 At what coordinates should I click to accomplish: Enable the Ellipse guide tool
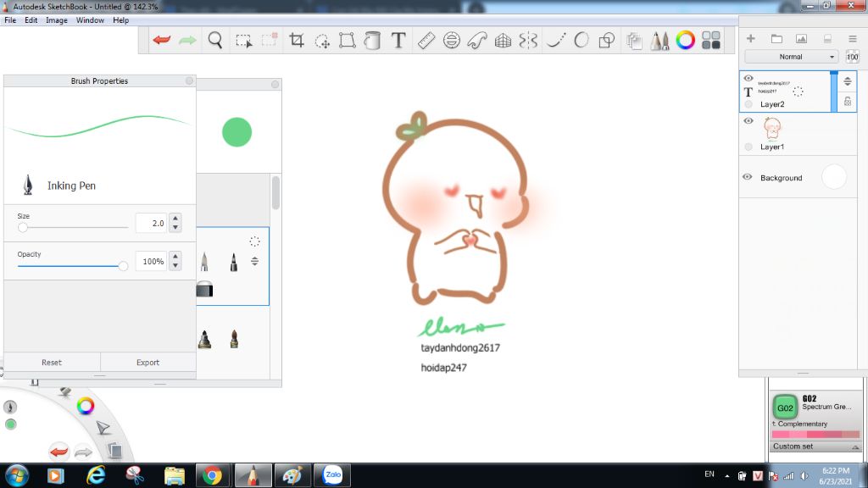click(x=452, y=40)
